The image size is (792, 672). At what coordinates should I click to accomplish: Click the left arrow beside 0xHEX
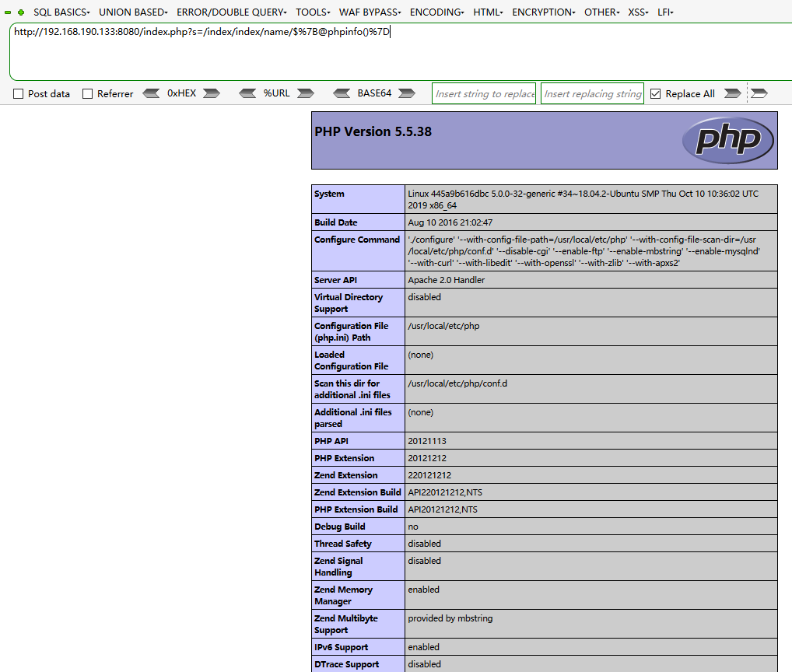[151, 93]
